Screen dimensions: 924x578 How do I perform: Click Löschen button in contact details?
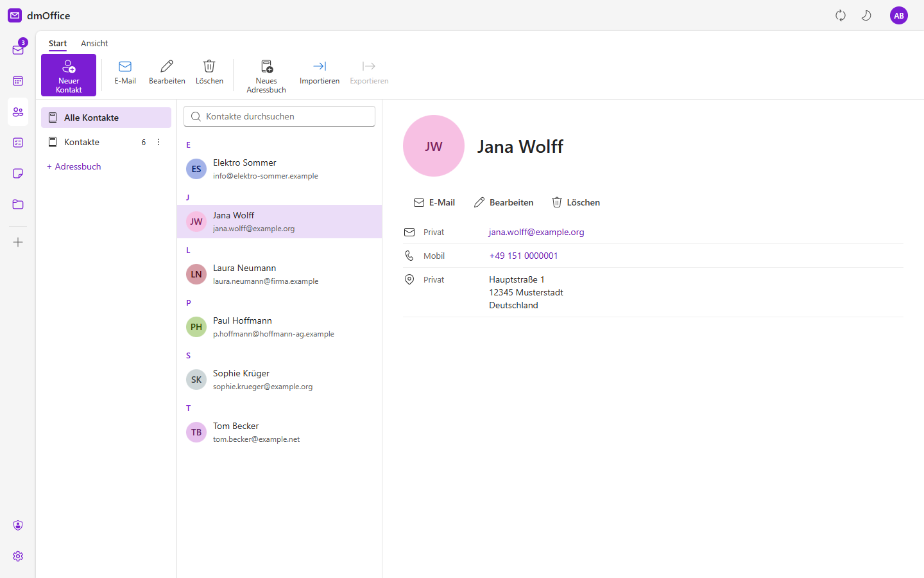[576, 202]
